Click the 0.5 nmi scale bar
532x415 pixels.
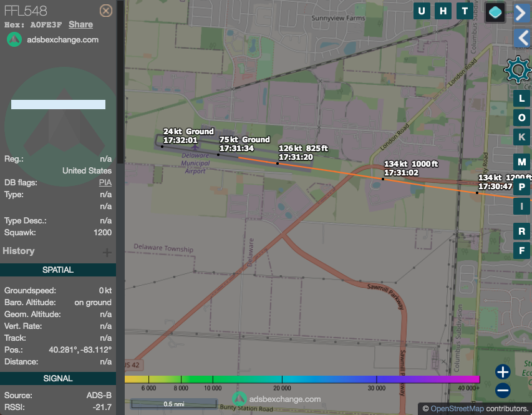tap(174, 404)
